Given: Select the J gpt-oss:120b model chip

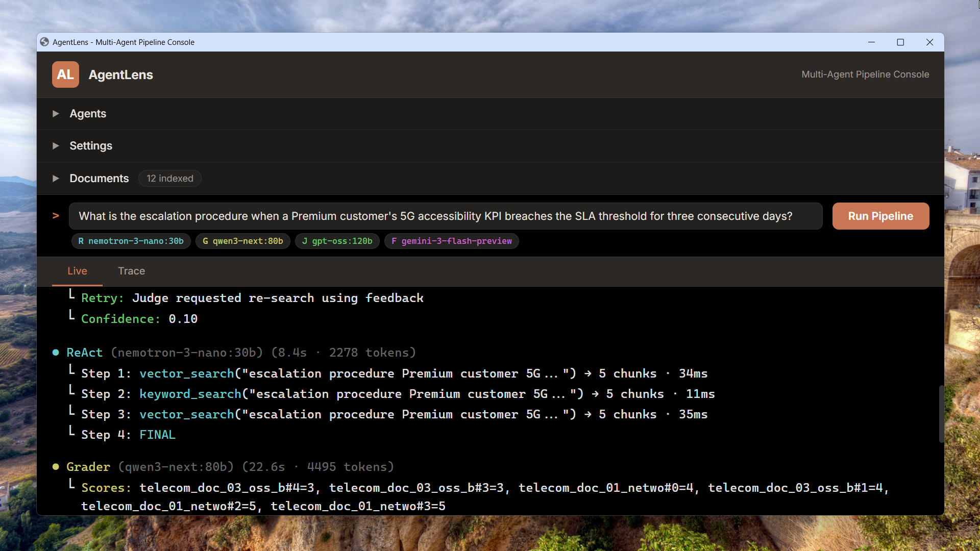Looking at the screenshot, I should click(337, 241).
